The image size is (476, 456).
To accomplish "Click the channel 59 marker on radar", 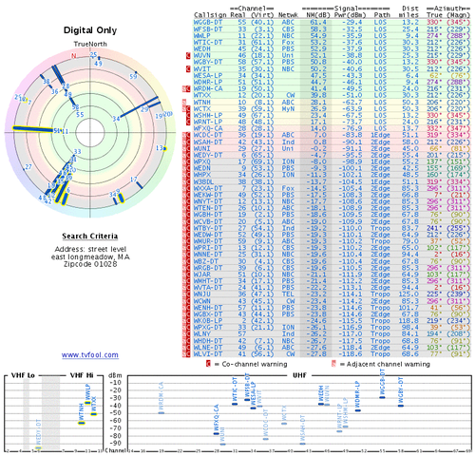I will tap(136, 73).
